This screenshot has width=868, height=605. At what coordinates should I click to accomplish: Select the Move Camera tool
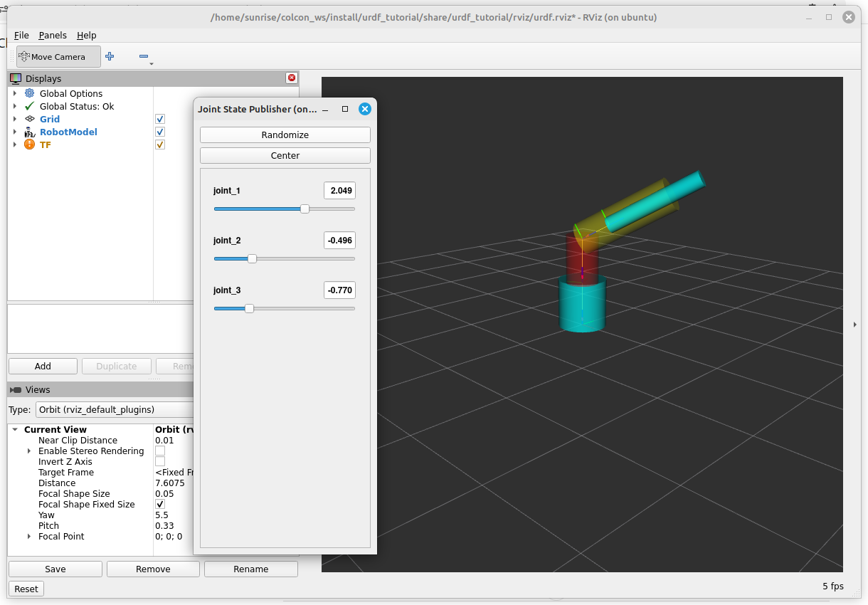point(58,57)
